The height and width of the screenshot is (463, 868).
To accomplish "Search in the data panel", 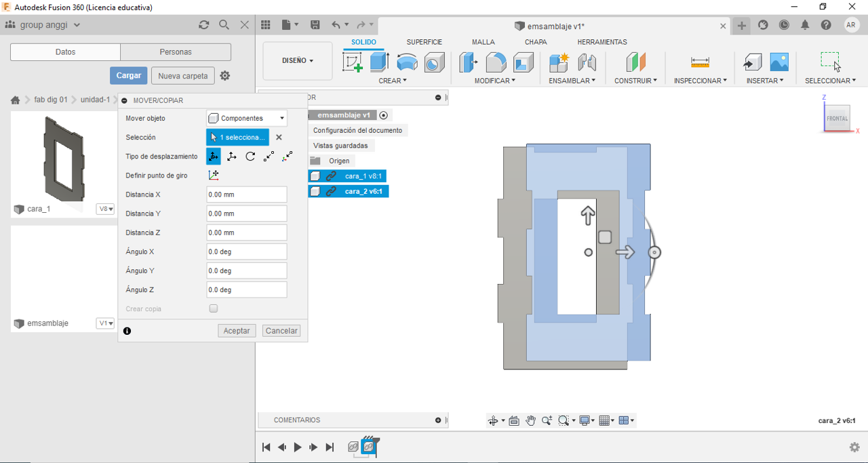I will (224, 25).
